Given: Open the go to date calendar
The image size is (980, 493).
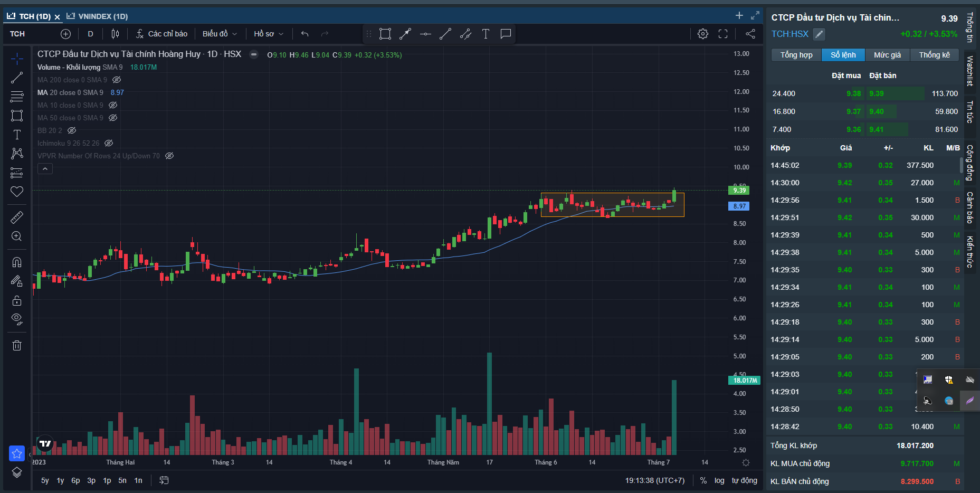Looking at the screenshot, I should (164, 480).
